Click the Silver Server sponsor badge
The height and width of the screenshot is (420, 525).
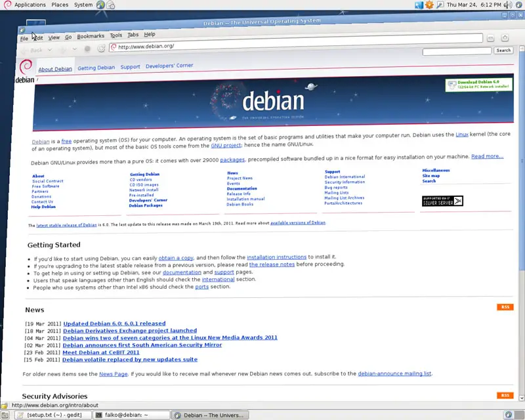pos(442,201)
